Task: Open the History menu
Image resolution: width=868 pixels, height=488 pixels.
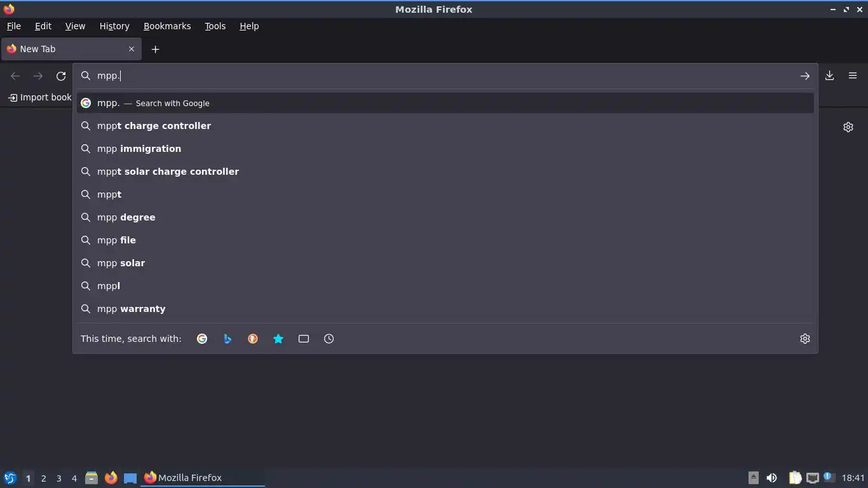Action: [114, 26]
